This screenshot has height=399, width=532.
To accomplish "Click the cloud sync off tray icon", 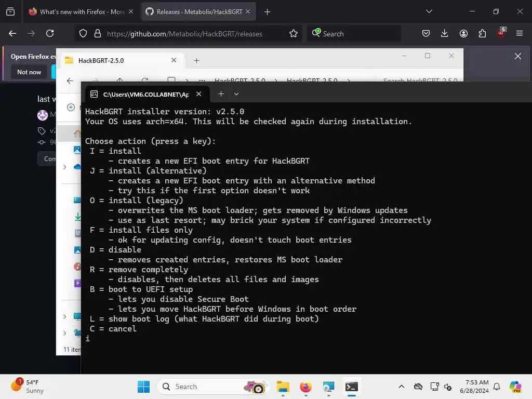I will tap(418, 387).
